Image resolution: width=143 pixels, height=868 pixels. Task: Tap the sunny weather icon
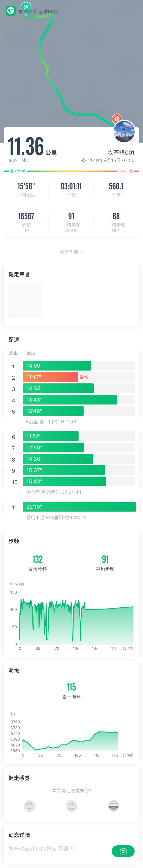point(83,161)
